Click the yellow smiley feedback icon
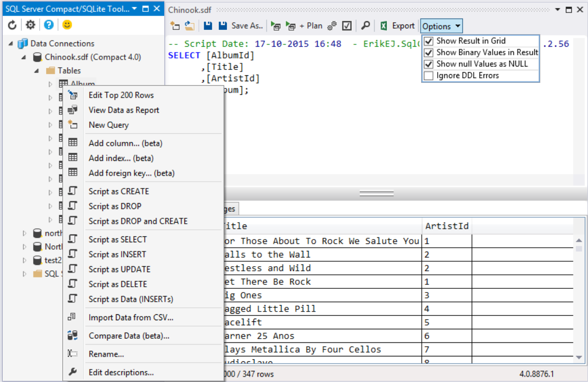Image resolution: width=588 pixels, height=382 pixels. (x=67, y=25)
